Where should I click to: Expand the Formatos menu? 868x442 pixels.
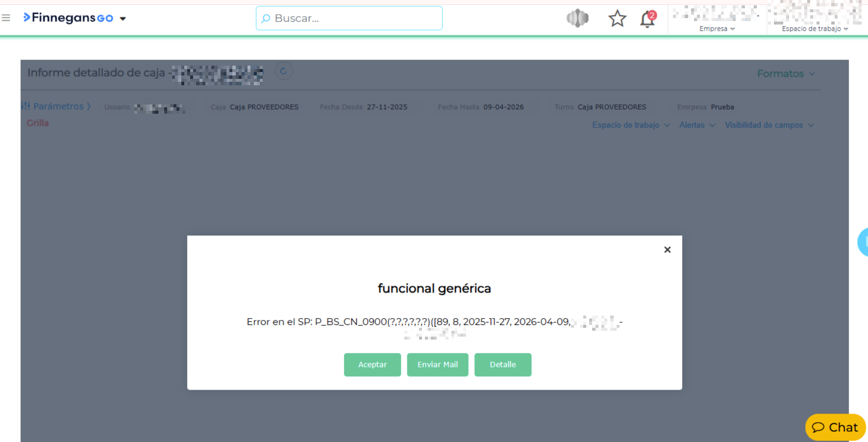[x=786, y=74]
